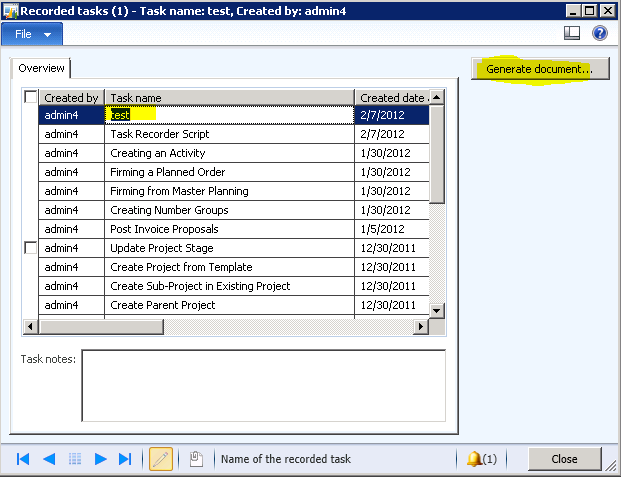This screenshot has width=621, height=477.
Task: Click the document attachment icon
Action: point(196,459)
